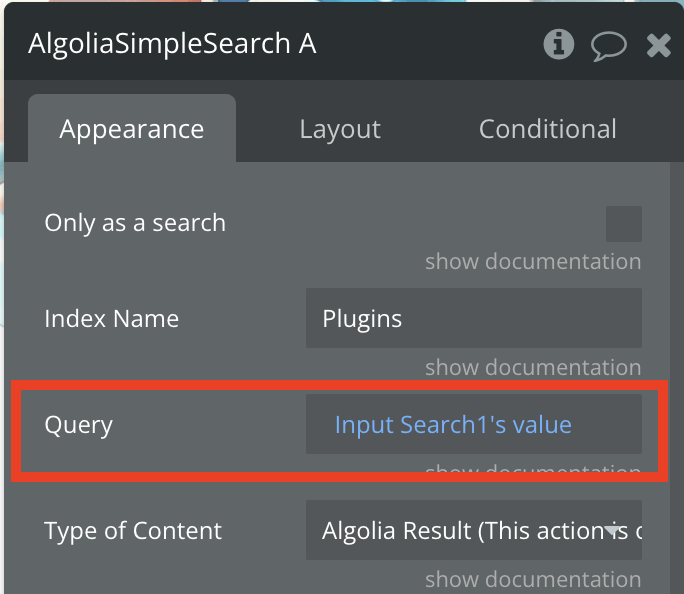
Task: Show documentation for Only as a search
Action: pyautogui.click(x=533, y=261)
